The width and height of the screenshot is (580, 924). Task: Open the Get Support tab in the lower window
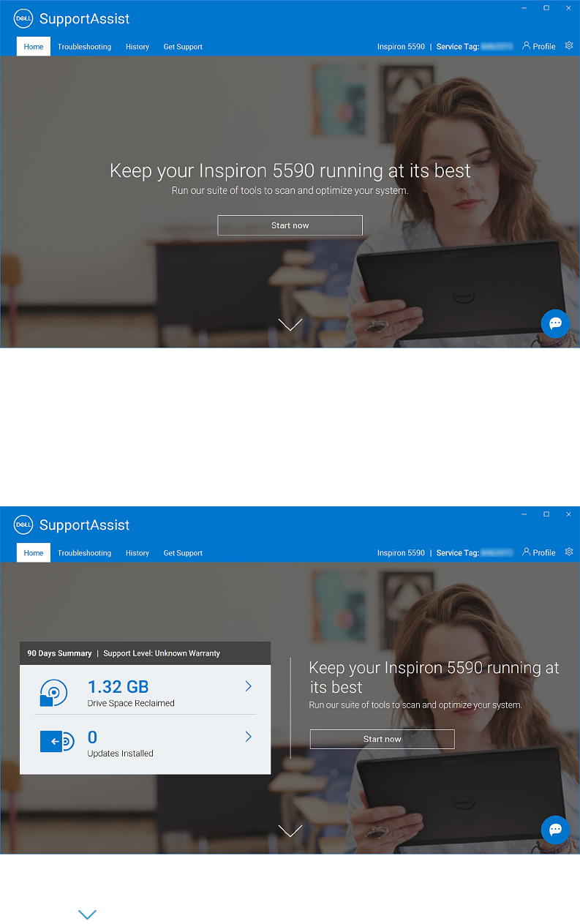click(x=183, y=553)
